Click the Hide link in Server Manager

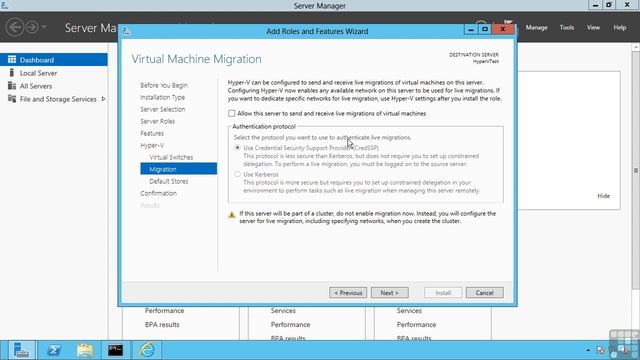tap(603, 196)
